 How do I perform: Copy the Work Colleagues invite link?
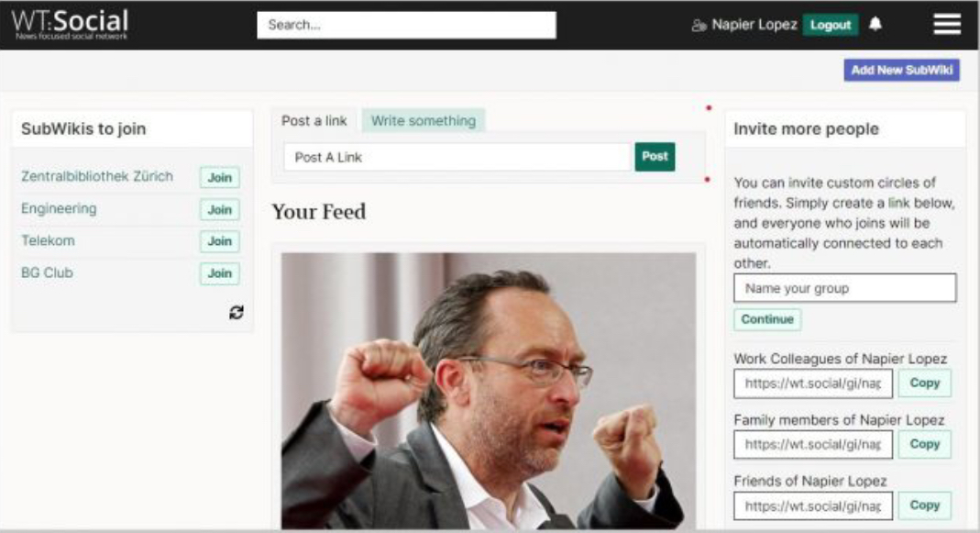coord(924,383)
